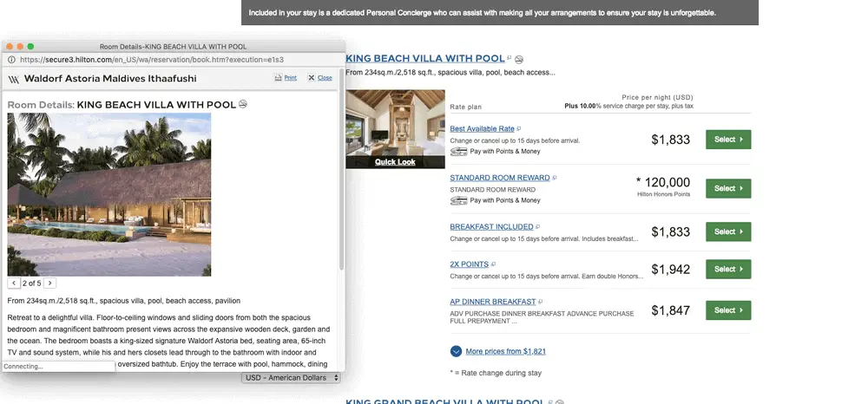Select the 120,000 points Standard Room Reward
Screen dimensions: 868x404
[x=728, y=188]
